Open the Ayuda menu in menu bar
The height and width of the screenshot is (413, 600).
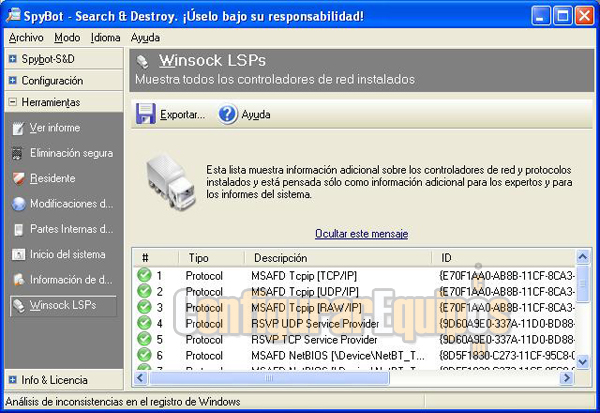[145, 38]
